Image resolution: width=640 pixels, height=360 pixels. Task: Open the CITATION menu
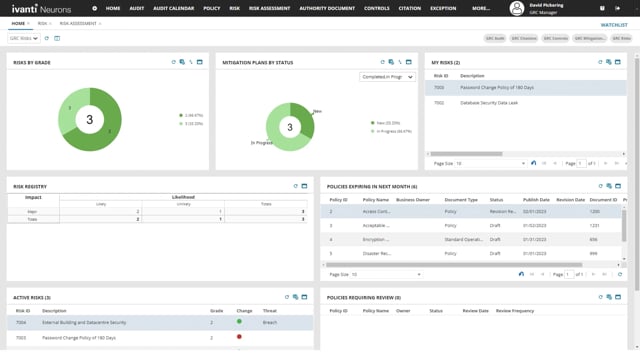click(409, 8)
